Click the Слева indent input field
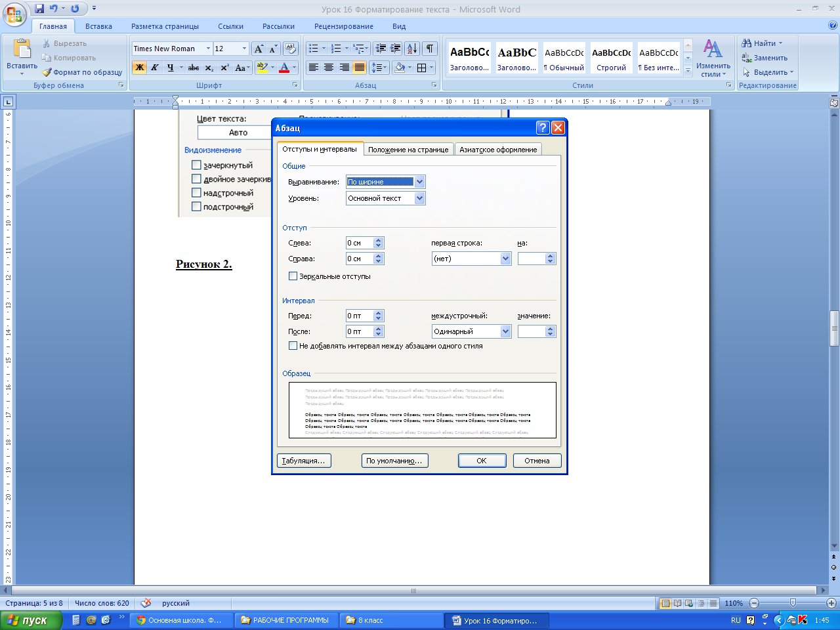This screenshot has height=630, width=840. [360, 243]
